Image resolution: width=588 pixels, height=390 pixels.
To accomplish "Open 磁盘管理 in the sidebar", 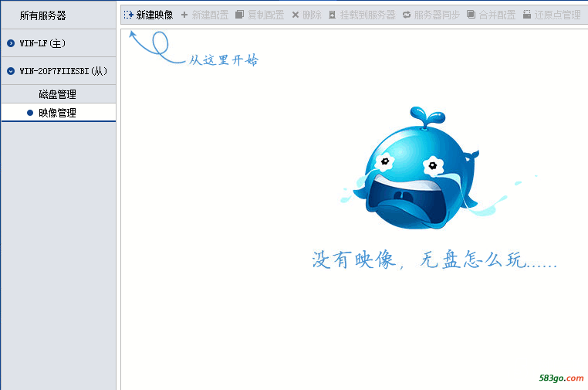I will 58,94.
